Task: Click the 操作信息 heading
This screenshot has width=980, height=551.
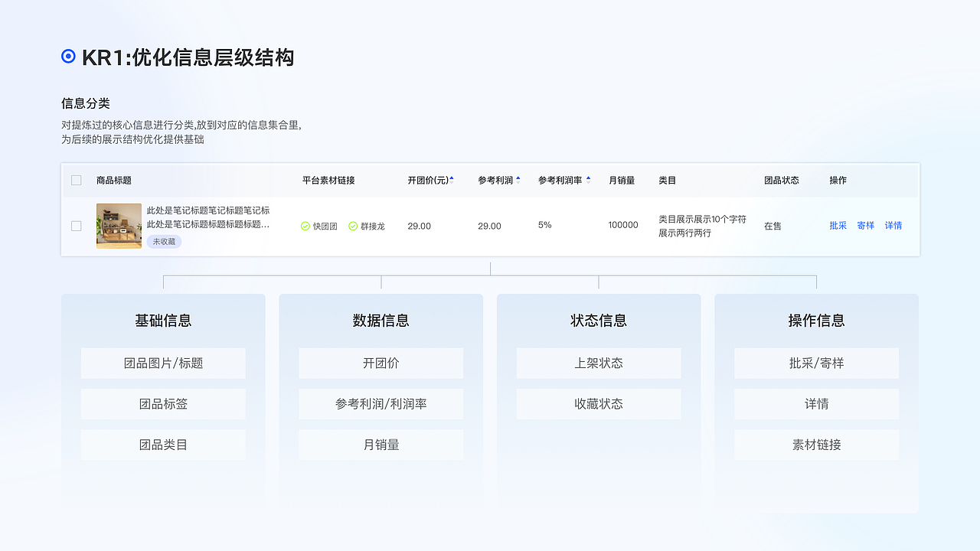Action: pyautogui.click(x=817, y=321)
